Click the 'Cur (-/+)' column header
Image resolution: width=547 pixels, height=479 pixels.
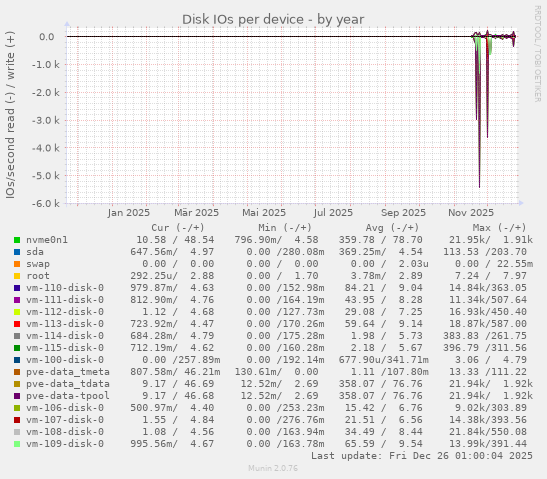click(178, 228)
